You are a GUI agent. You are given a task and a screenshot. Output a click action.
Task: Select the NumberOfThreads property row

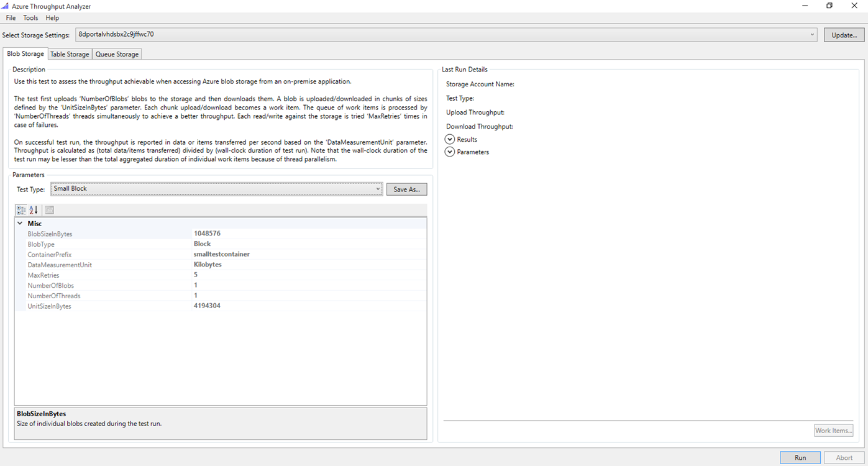tap(221, 296)
